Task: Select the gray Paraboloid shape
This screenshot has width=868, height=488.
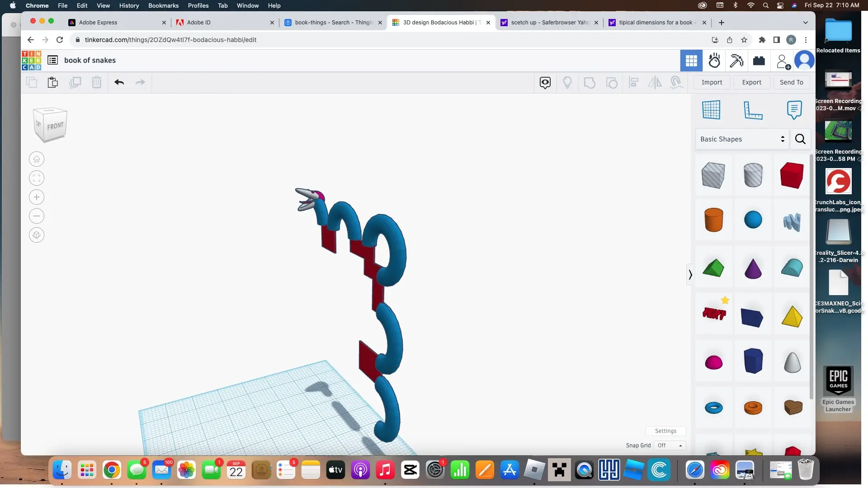Action: pos(792,362)
